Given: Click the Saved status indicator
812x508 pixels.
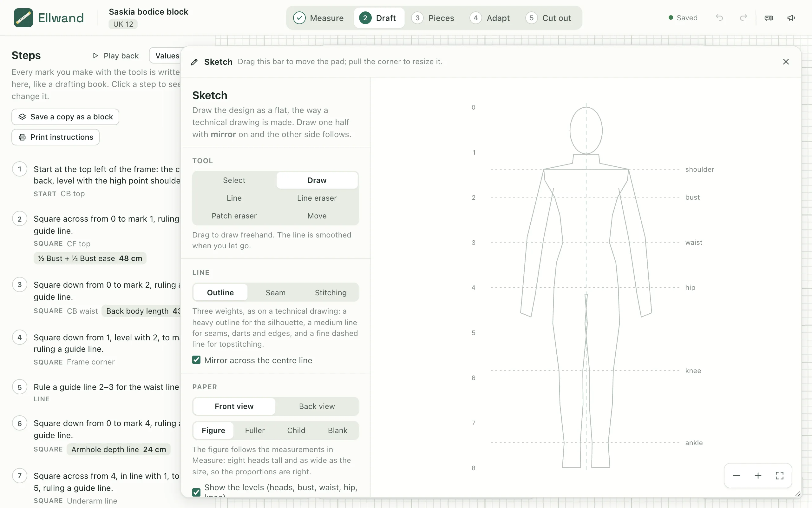Looking at the screenshot, I should (683, 18).
